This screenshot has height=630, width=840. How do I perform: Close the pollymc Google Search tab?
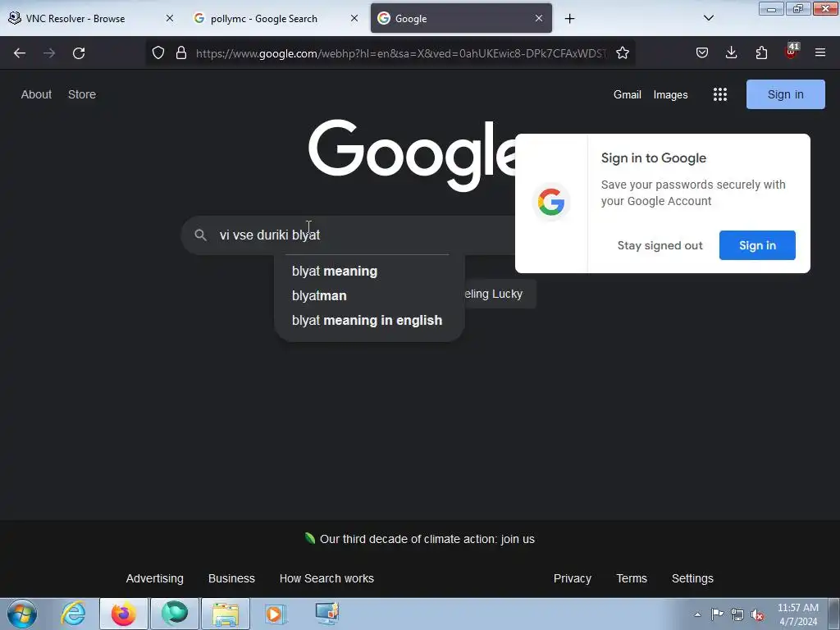tap(354, 18)
